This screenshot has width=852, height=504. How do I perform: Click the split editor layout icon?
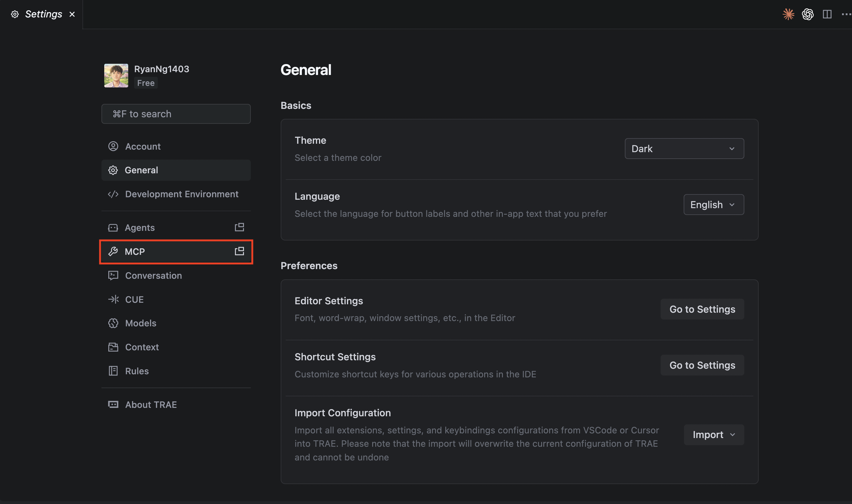point(827,14)
